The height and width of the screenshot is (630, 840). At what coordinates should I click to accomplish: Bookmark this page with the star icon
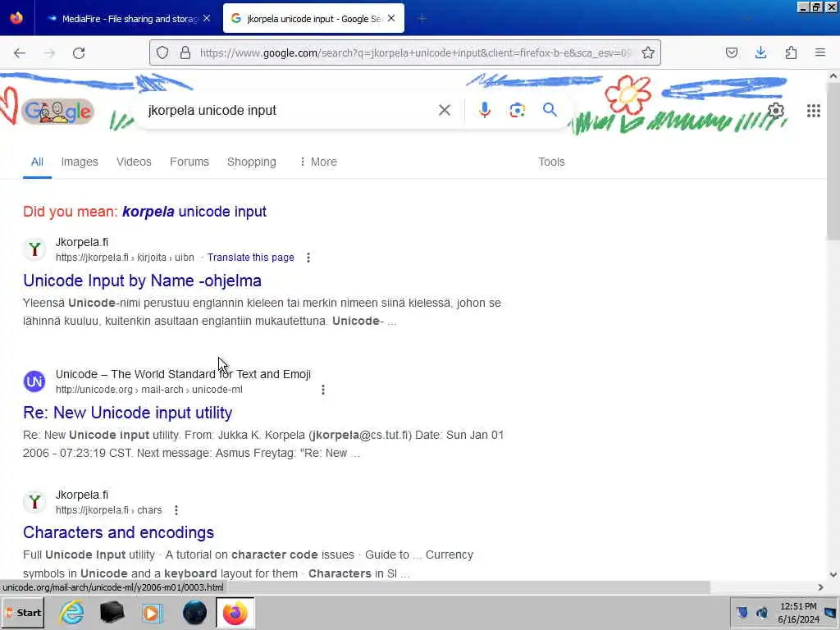coord(648,52)
